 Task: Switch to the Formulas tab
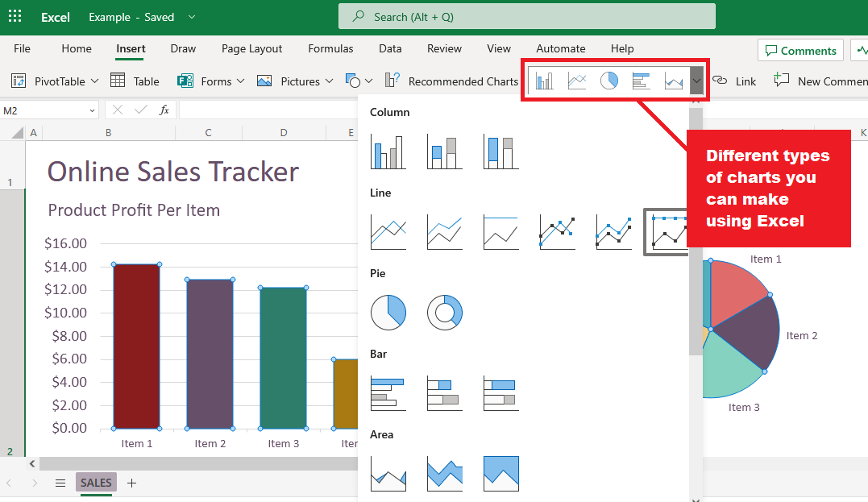[x=330, y=48]
